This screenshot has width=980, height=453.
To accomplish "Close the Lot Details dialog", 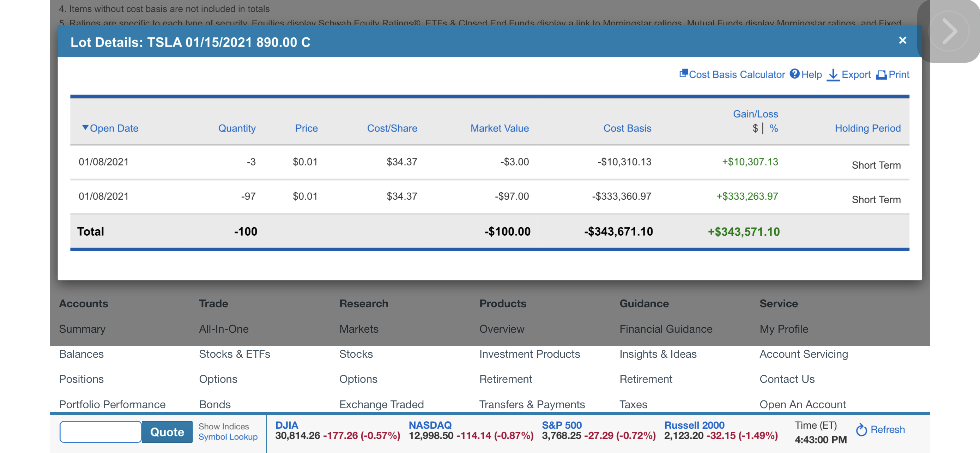I will (x=902, y=40).
